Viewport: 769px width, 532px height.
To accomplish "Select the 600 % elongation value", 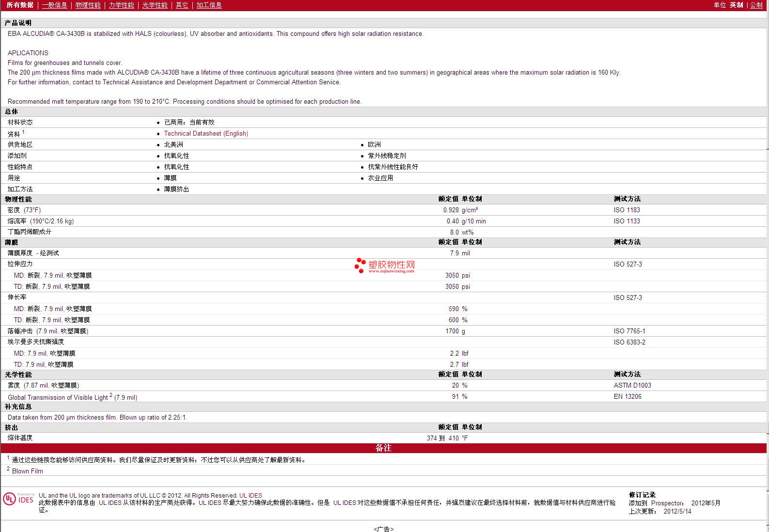I will [x=458, y=320].
